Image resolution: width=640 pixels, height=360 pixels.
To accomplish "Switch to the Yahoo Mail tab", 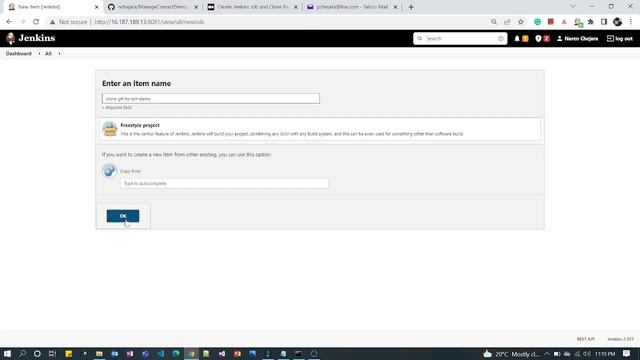I will coord(352,7).
